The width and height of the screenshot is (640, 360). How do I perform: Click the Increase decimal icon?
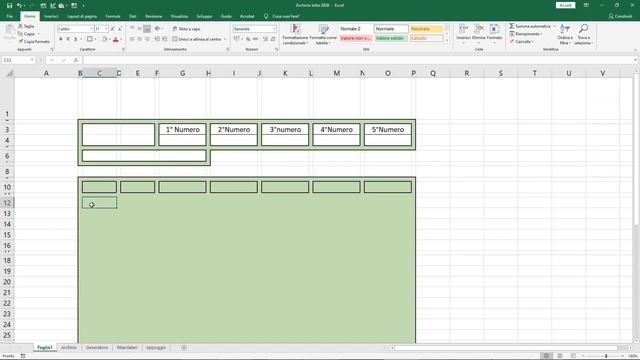(265, 39)
